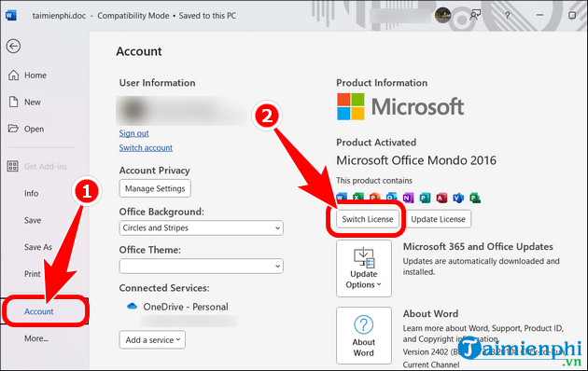The image size is (588, 371).
Task: Click the Open folder icon
Action: coord(13,129)
